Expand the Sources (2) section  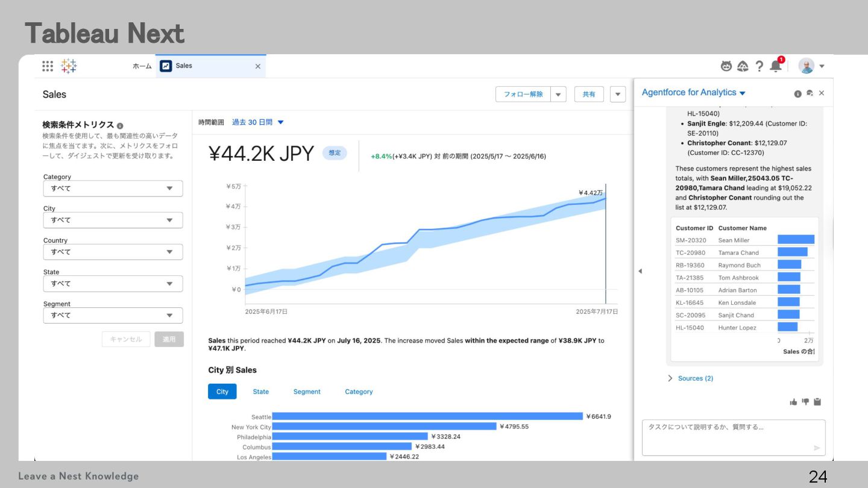tap(691, 378)
